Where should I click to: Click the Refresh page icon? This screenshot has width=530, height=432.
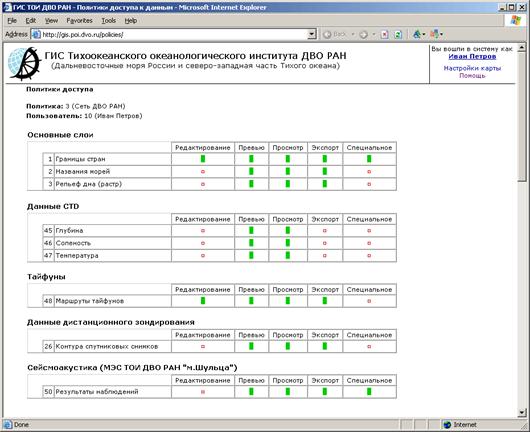click(x=398, y=34)
